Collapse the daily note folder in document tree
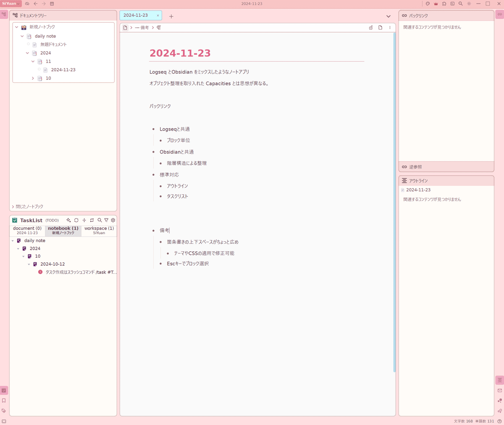 (22, 36)
